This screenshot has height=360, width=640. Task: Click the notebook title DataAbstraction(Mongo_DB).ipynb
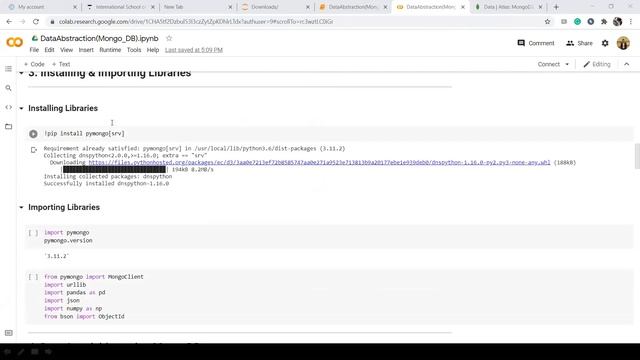click(99, 38)
